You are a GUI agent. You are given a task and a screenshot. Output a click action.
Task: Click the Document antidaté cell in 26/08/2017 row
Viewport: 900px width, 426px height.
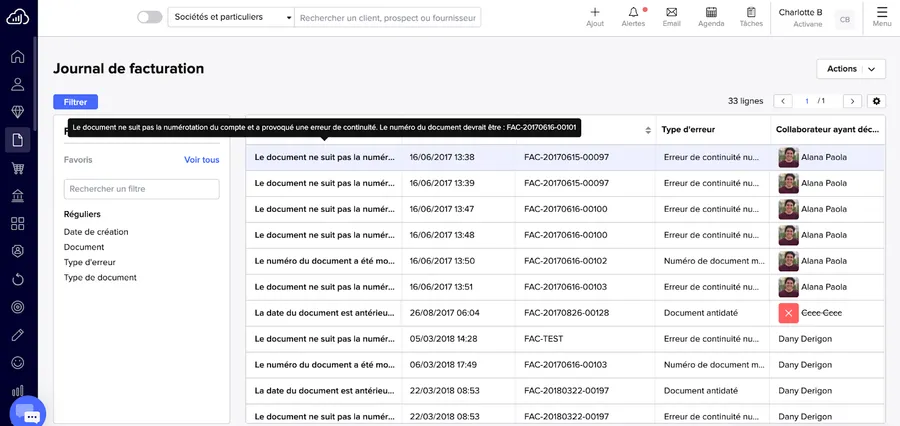point(700,313)
